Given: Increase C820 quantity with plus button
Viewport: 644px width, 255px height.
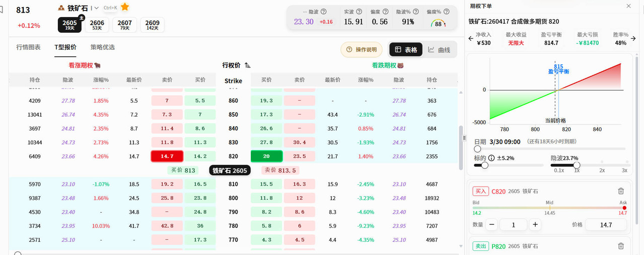Looking at the screenshot, I should (535, 225).
